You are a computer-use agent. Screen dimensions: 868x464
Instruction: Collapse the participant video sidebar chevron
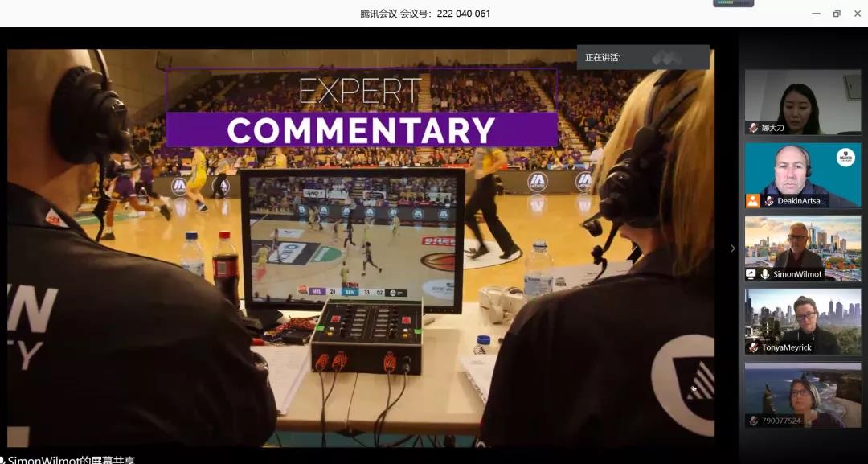pyautogui.click(x=731, y=248)
